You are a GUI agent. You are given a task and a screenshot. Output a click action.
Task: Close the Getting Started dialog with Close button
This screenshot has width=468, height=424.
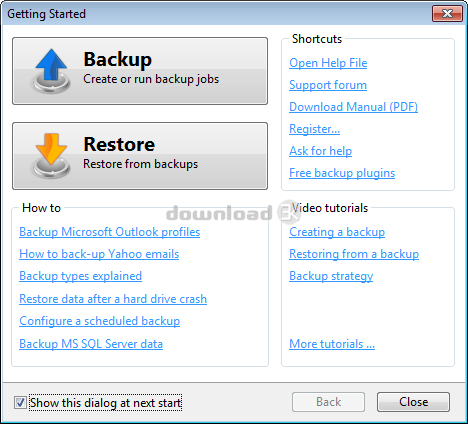413,402
